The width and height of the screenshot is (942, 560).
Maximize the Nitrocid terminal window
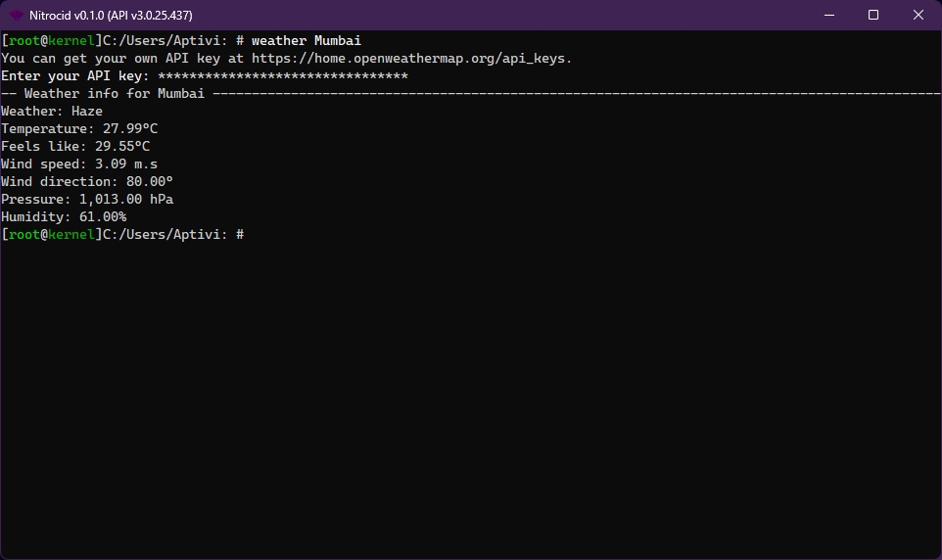click(873, 15)
